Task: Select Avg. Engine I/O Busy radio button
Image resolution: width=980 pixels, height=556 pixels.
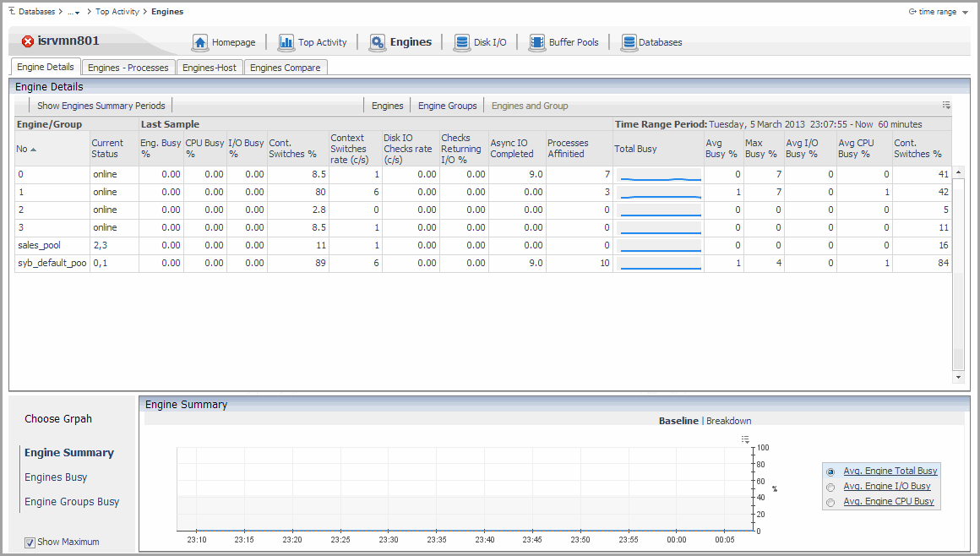Action: point(830,487)
